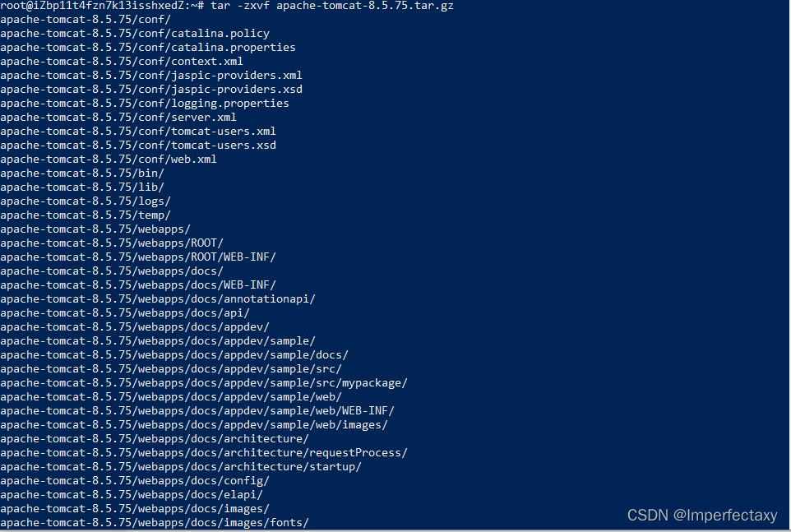Click the tar -zxvf command text
791x532 pixels.
coord(332,6)
